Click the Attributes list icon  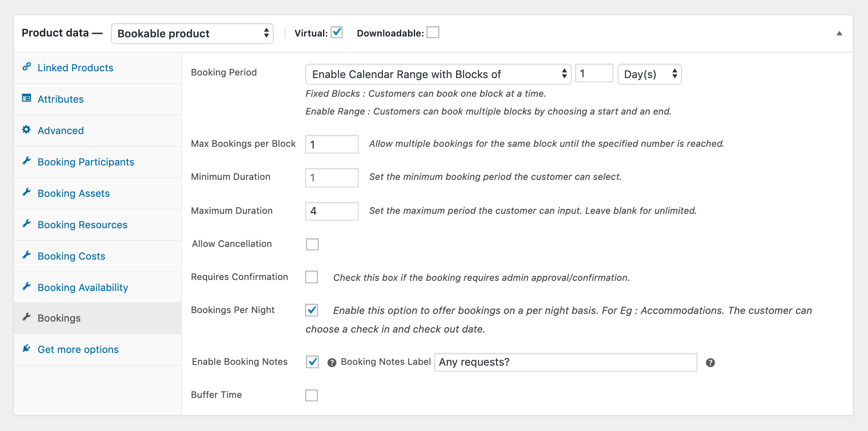point(27,98)
